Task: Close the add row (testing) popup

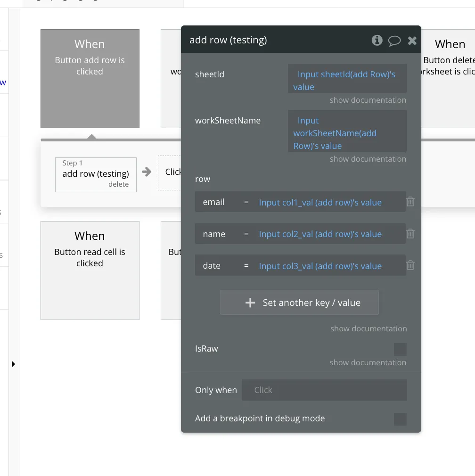Action: (412, 41)
